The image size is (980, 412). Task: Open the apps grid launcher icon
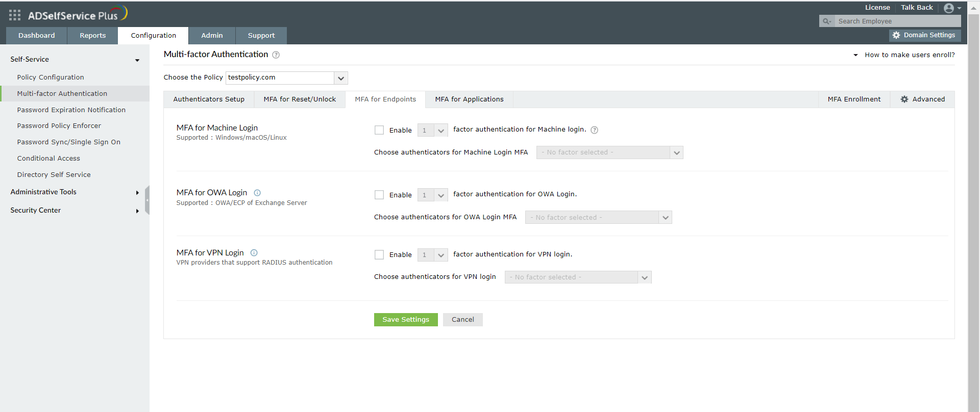[15, 15]
